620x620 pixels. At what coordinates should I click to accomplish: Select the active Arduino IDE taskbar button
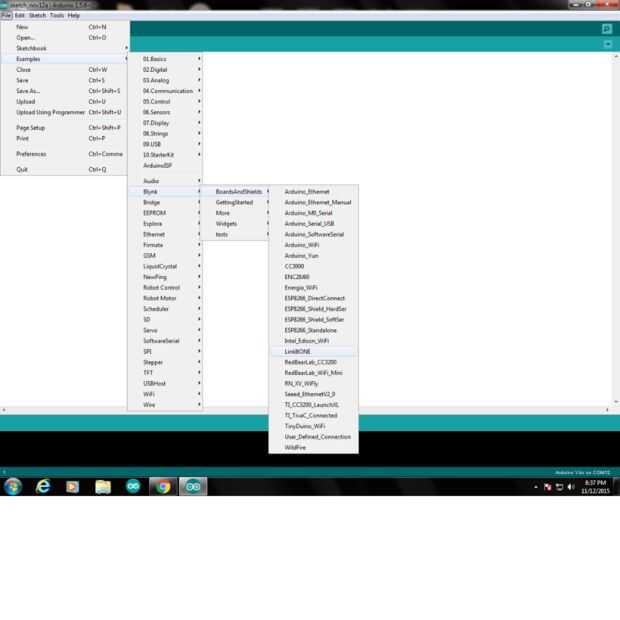point(193,486)
